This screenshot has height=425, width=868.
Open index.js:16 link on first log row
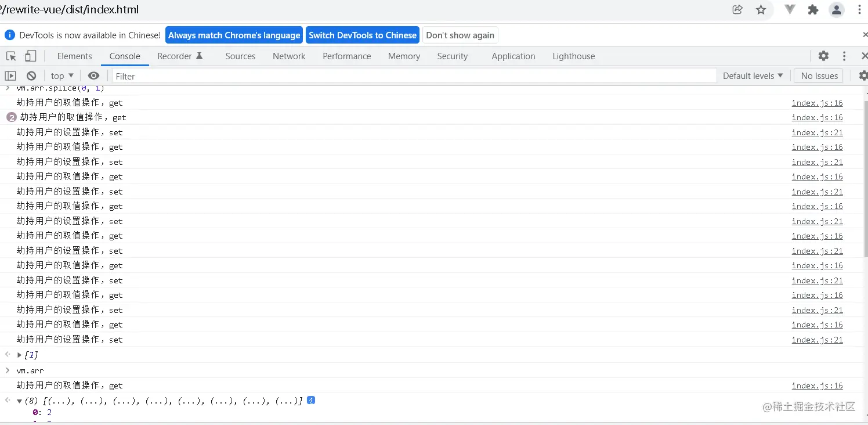click(817, 103)
